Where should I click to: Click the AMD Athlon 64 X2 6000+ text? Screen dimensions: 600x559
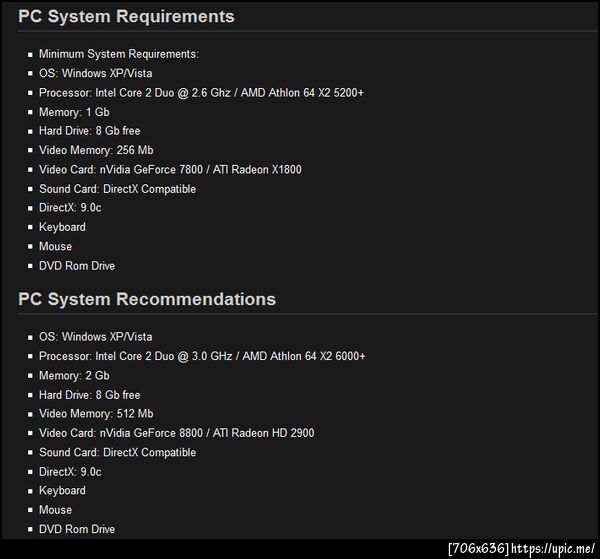coord(304,356)
